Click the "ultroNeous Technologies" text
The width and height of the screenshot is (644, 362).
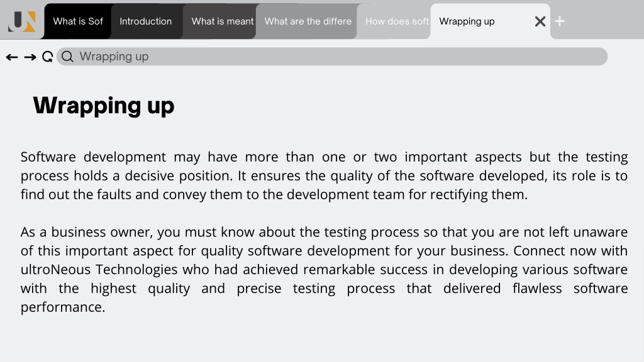coord(99,270)
